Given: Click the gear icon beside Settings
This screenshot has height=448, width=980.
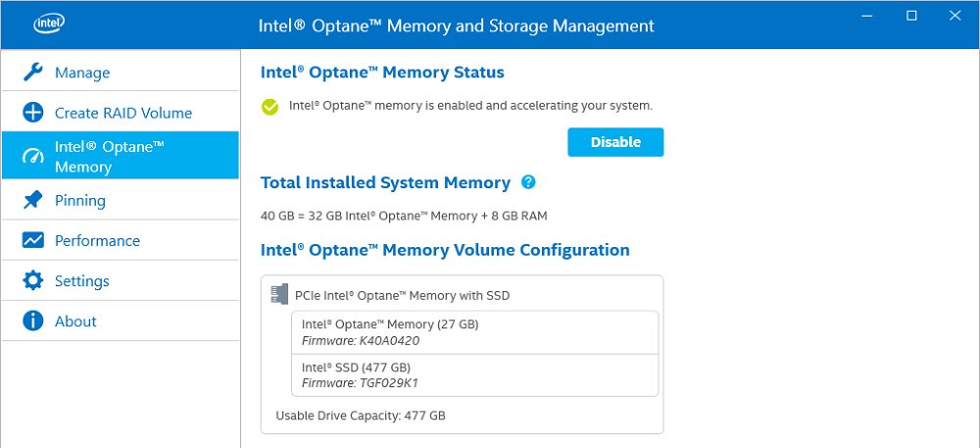Looking at the screenshot, I should (x=33, y=280).
